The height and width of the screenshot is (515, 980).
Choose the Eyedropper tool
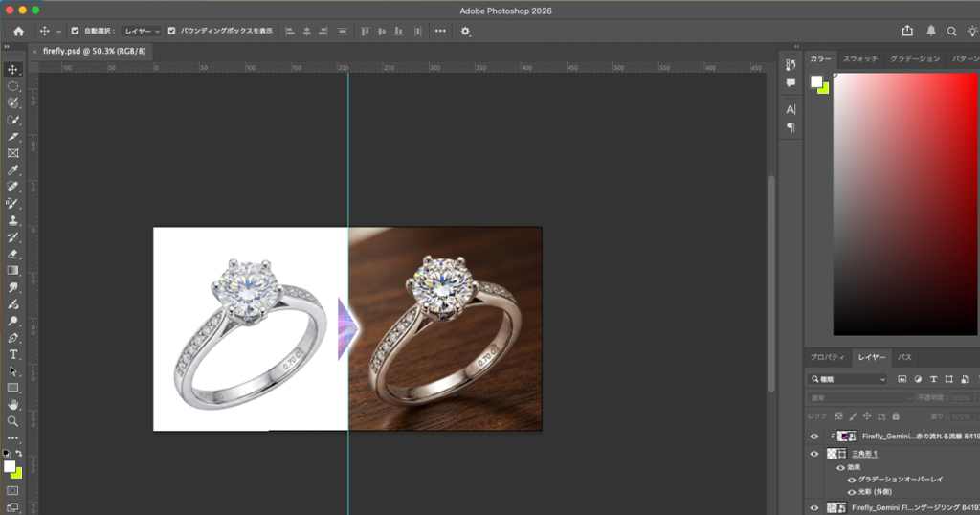[x=13, y=169]
